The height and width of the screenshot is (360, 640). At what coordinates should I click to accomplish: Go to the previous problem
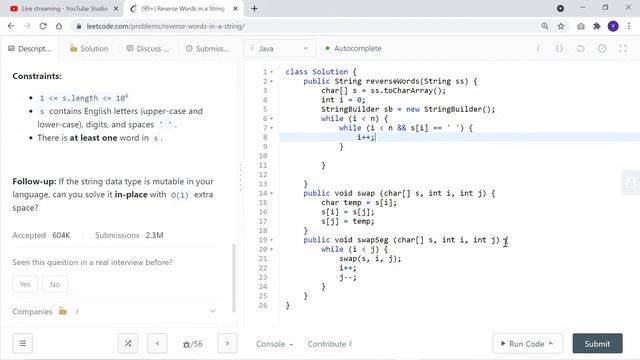157,343
